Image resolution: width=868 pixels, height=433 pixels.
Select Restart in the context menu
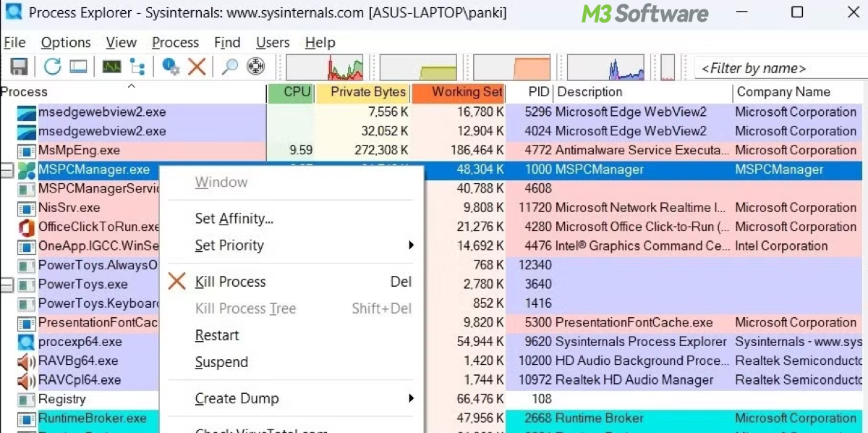click(291, 335)
